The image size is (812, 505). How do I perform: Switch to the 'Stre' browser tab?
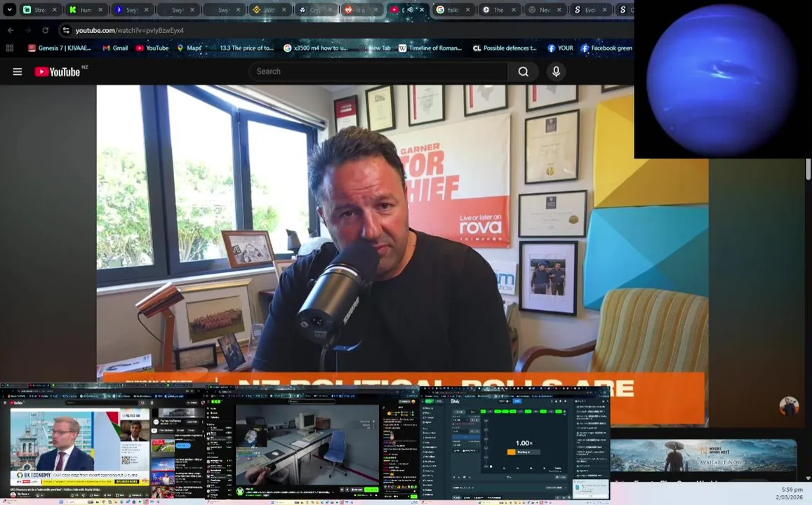(39, 9)
